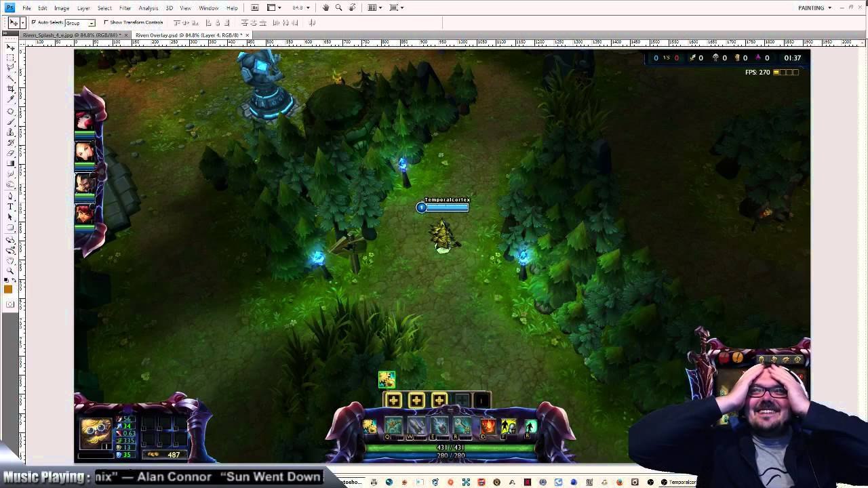Open the Auto-Select Group dropdown
The height and width of the screenshot is (488, 868).
92,23
